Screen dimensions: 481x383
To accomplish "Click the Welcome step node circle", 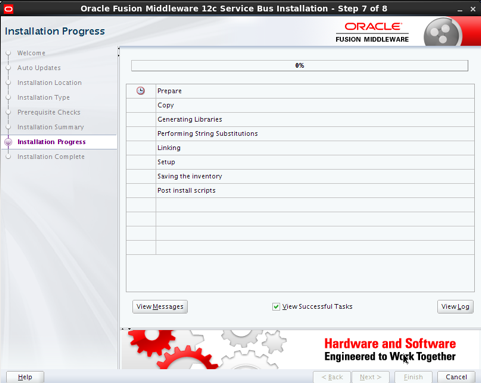I will [9, 53].
